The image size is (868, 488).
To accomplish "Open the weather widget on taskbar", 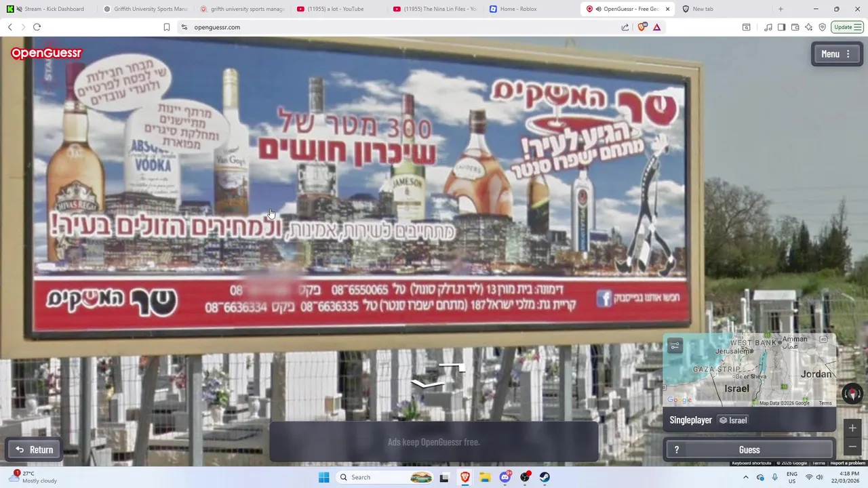I will pos(33,477).
